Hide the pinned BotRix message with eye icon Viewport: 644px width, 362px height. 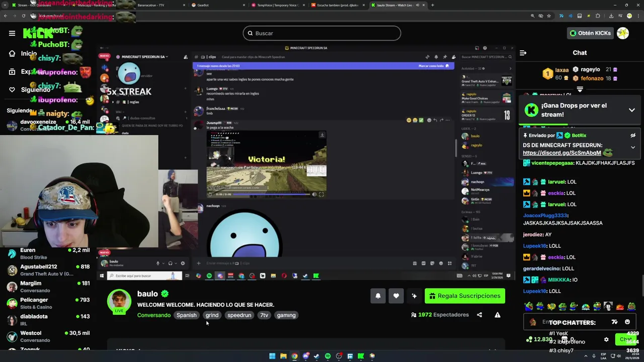(x=633, y=135)
